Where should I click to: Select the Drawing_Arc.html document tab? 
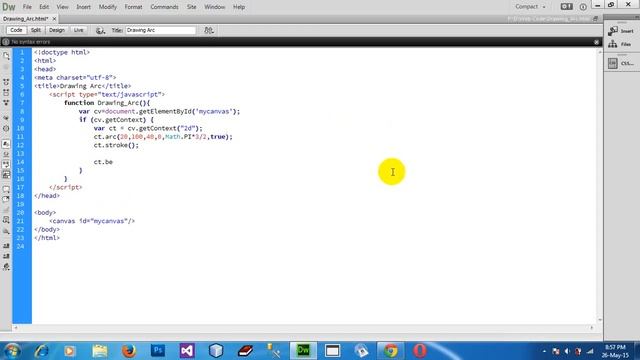pyautogui.click(x=25, y=19)
